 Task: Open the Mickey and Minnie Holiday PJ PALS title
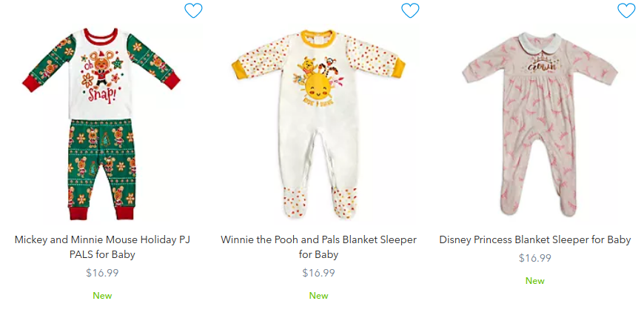pos(102,247)
